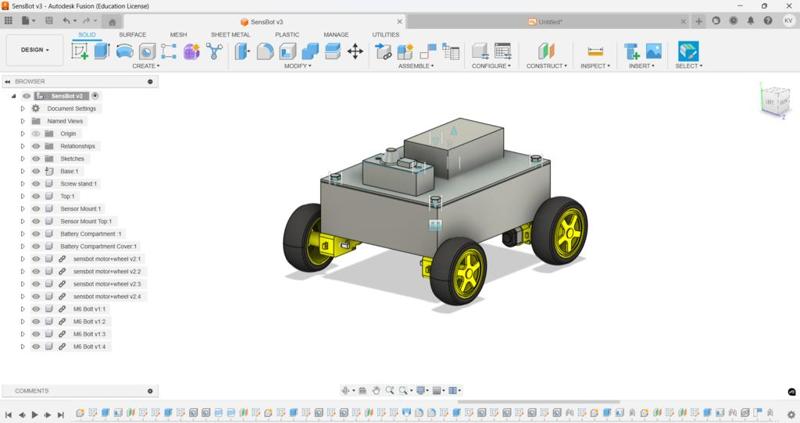
Task: Switch to the SHEET METAL tab
Action: coord(230,34)
